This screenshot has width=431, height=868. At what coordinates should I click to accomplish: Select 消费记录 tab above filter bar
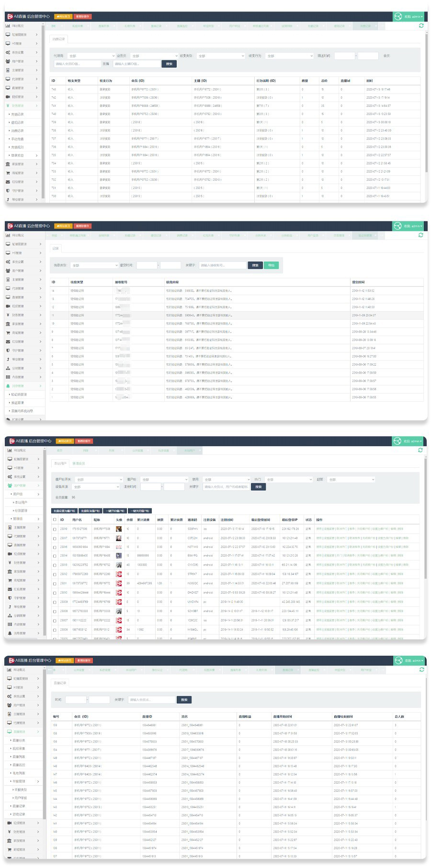click(59, 39)
